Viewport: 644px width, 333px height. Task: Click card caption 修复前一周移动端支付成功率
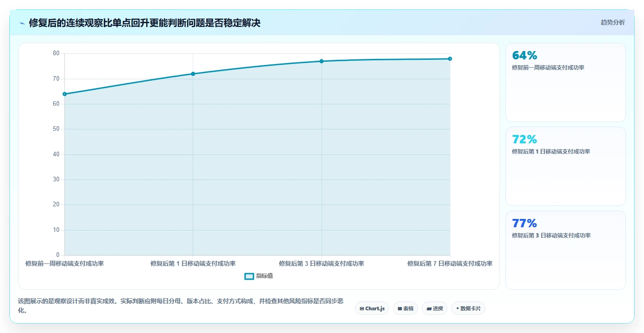(548, 68)
